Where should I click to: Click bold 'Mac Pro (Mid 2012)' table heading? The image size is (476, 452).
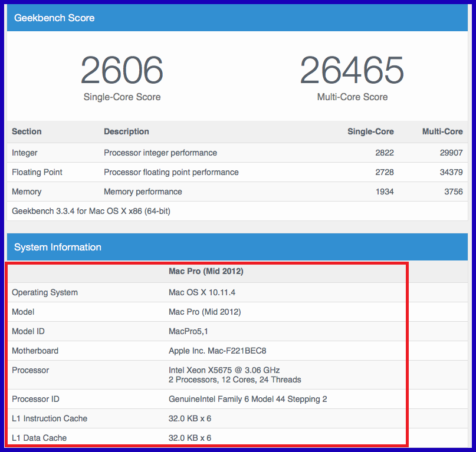tap(206, 271)
